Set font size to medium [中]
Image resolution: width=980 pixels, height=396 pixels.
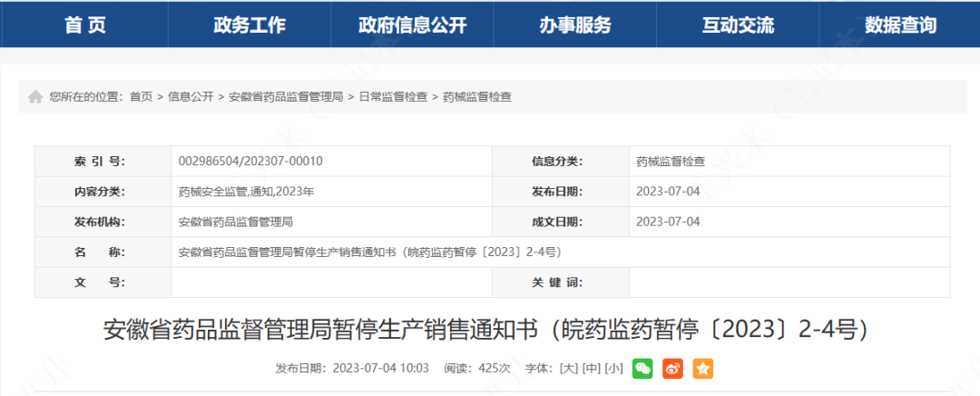pos(592,369)
